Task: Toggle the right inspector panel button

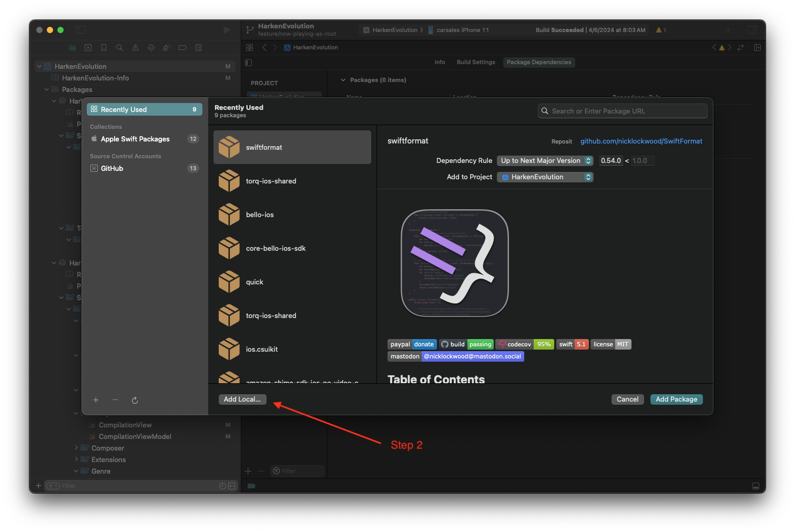Action: tap(752, 30)
